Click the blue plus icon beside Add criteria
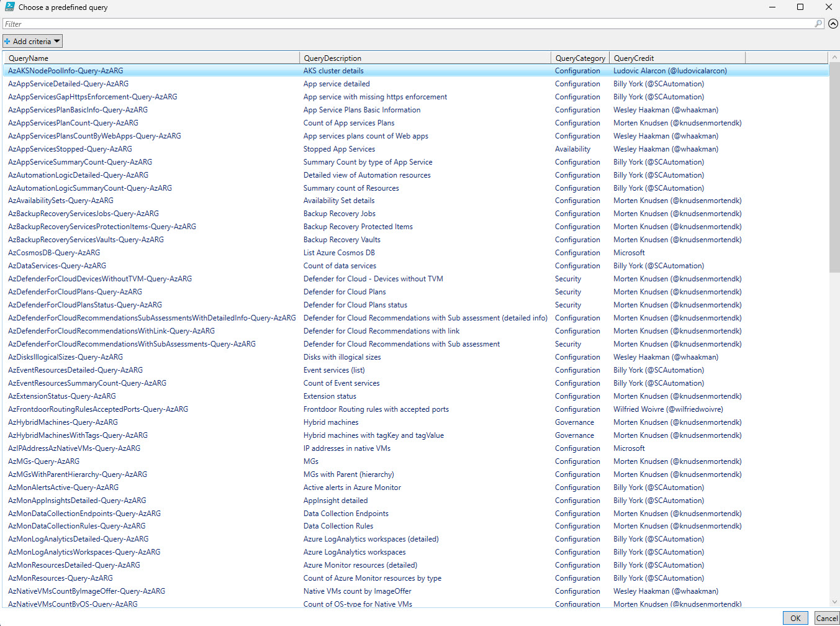The image size is (840, 626). pyautogui.click(x=7, y=42)
